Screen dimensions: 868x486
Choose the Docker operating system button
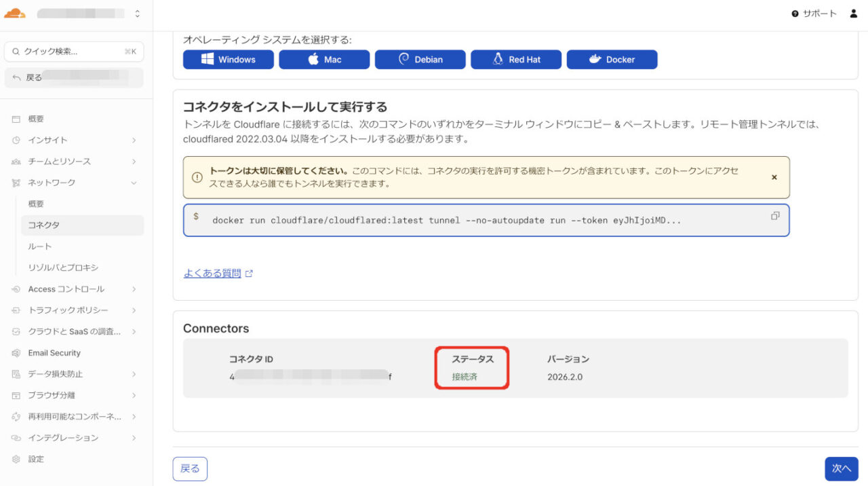click(x=612, y=60)
